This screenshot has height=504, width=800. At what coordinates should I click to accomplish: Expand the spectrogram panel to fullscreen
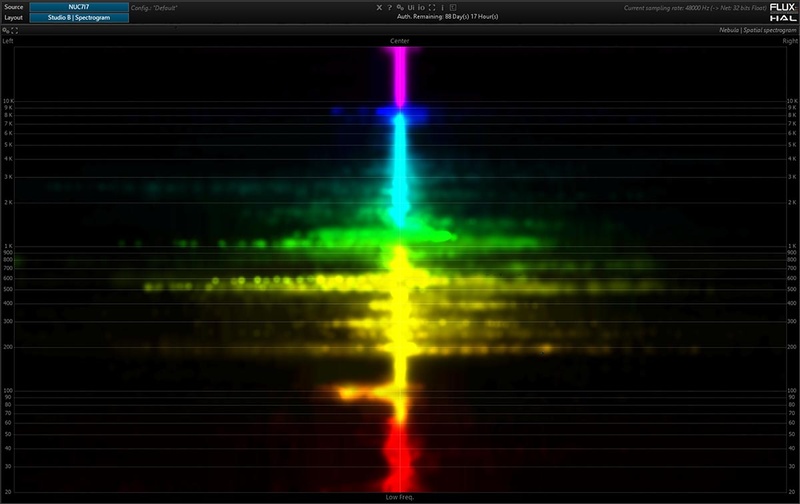tap(14, 31)
